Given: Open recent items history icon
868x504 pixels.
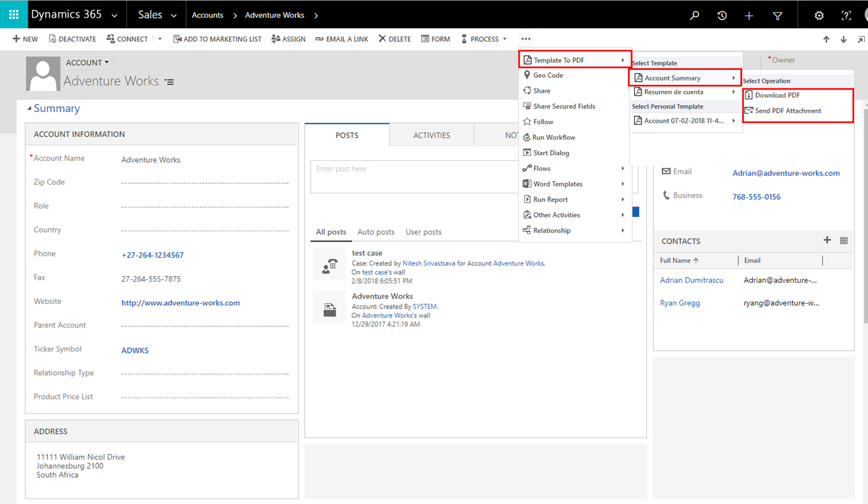Looking at the screenshot, I should tap(722, 15).
